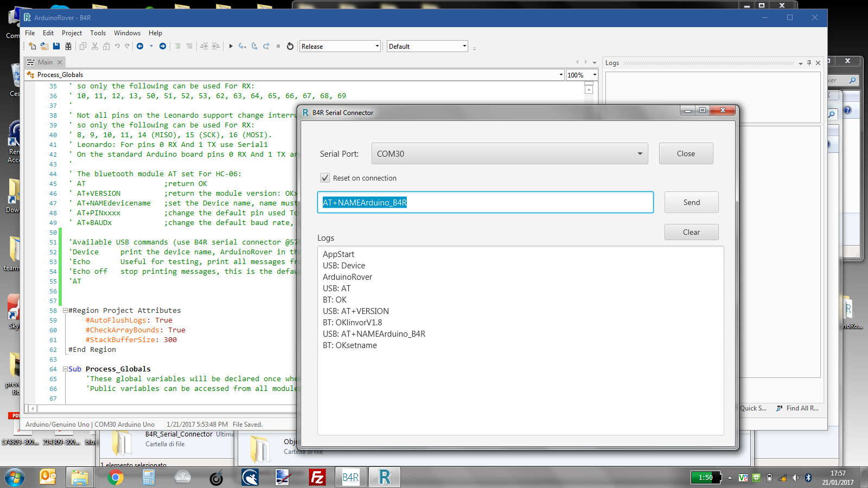The width and height of the screenshot is (868, 488).
Task: Open the Default build dropdown
Action: click(427, 46)
